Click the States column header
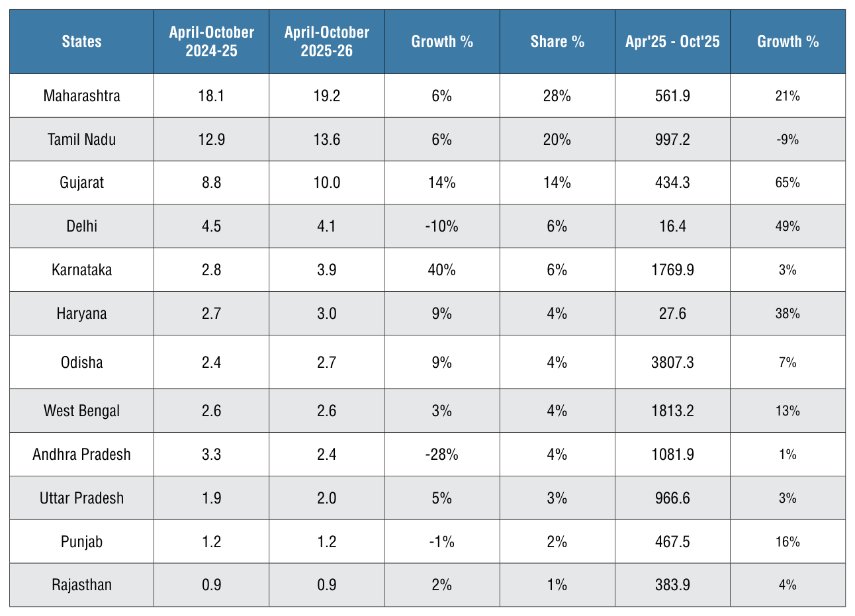 point(82,42)
